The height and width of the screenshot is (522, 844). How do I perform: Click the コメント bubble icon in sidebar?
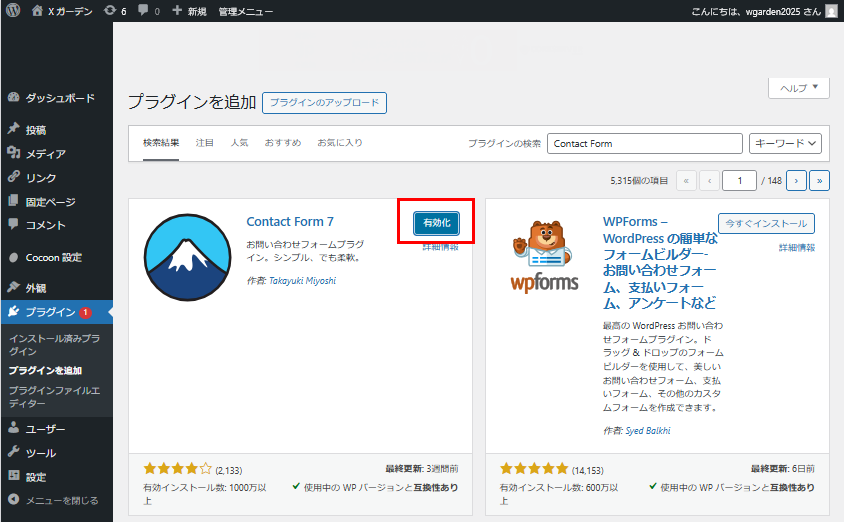coord(13,224)
